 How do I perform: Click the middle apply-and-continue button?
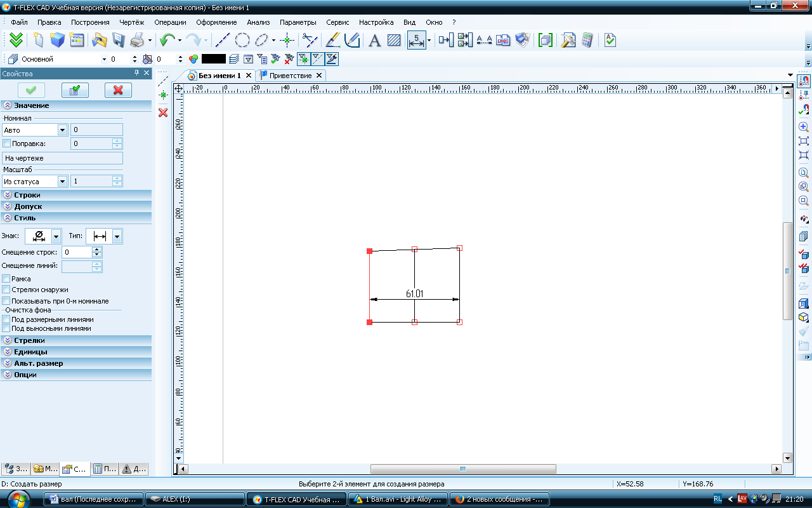click(x=74, y=90)
